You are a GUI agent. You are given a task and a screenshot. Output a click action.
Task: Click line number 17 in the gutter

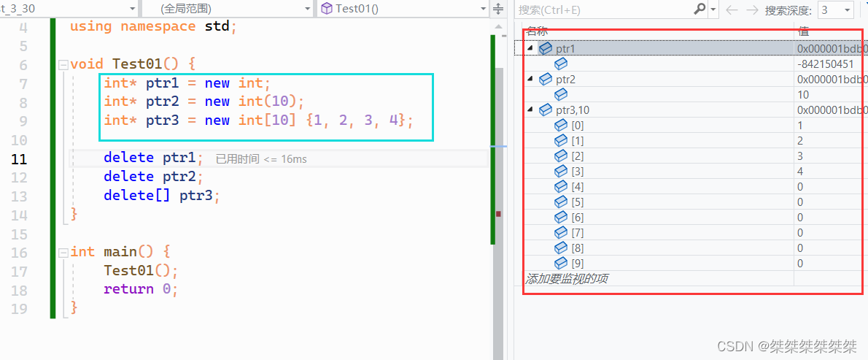(x=20, y=272)
